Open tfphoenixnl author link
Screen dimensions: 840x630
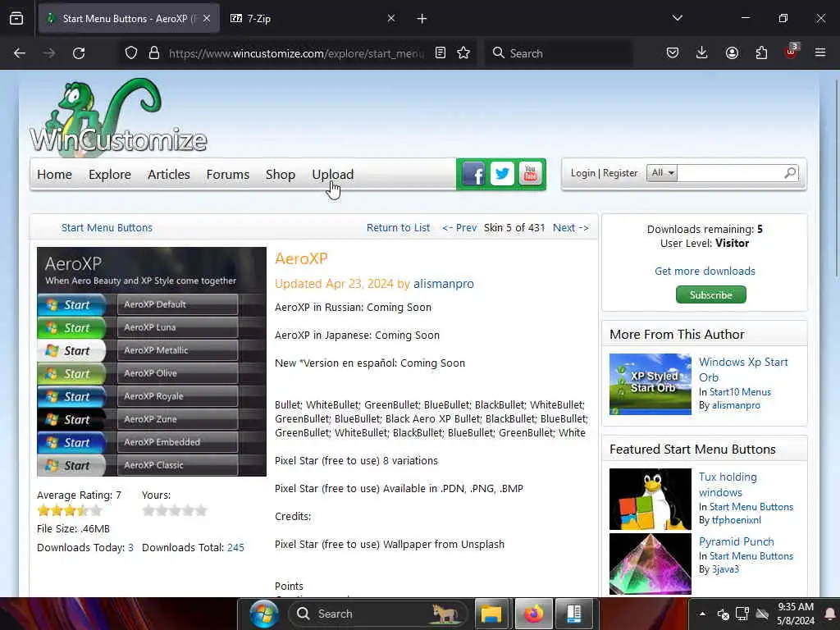point(737,520)
